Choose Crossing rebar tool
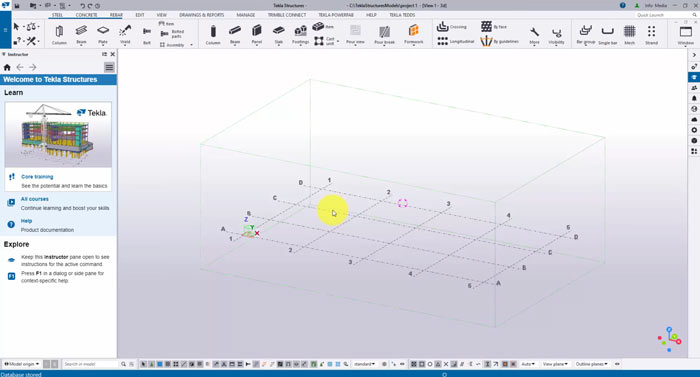This screenshot has width=700, height=377. pos(452,27)
